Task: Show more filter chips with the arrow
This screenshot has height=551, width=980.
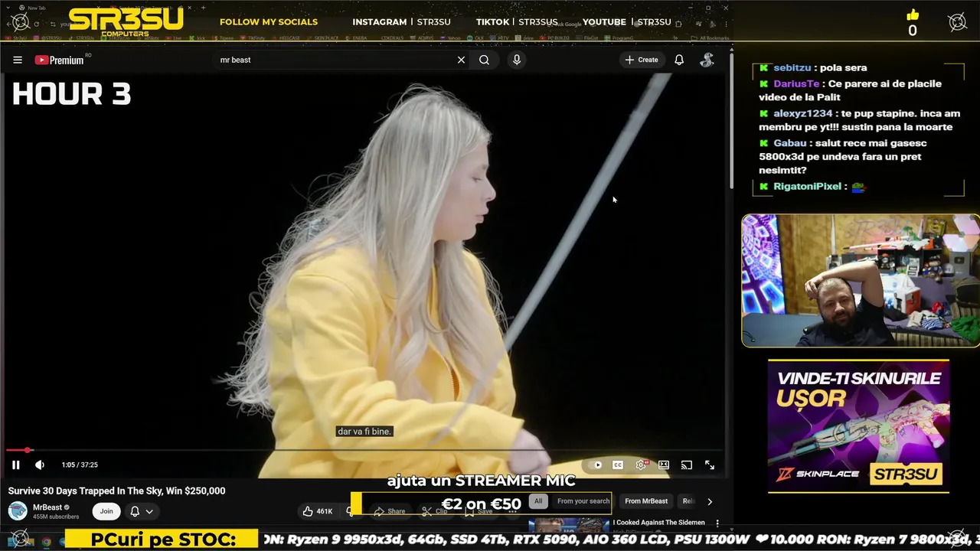Action: (x=710, y=502)
